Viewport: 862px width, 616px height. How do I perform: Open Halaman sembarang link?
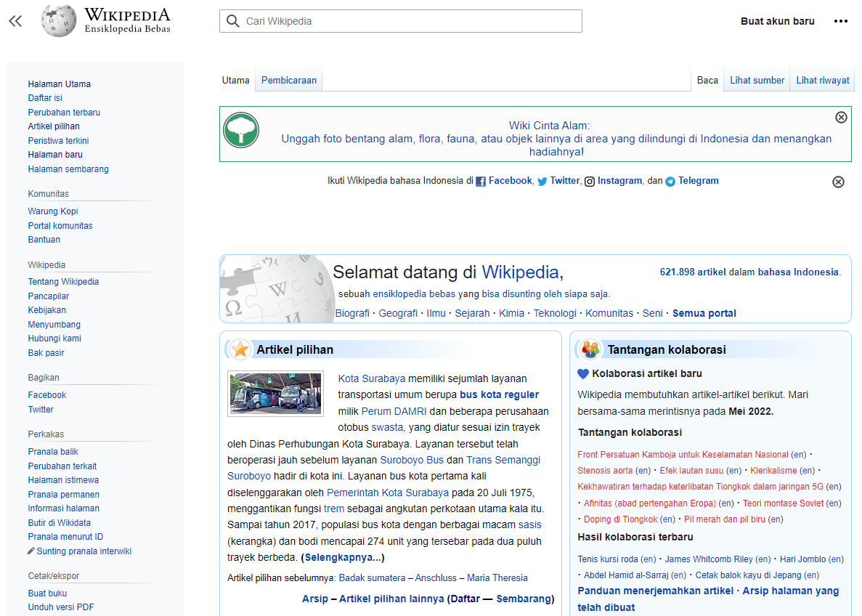pos(68,169)
